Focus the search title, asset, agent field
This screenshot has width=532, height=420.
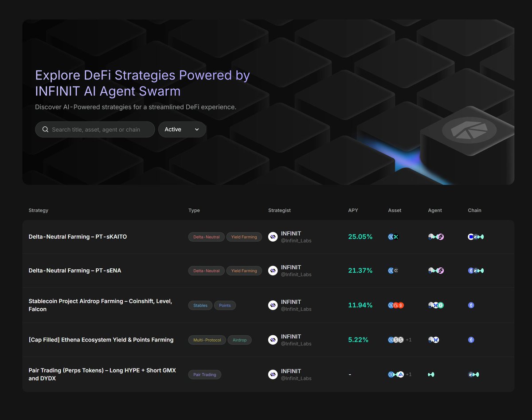95,130
